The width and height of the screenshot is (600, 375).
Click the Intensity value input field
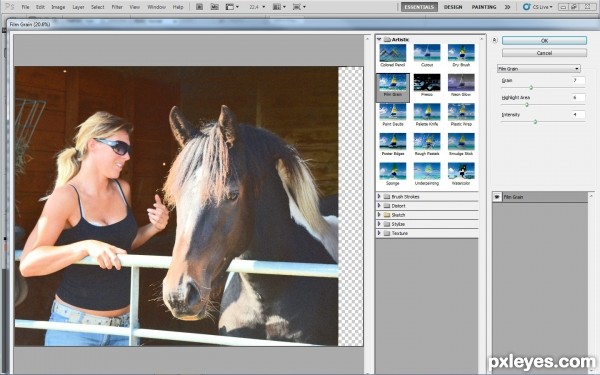(x=579, y=114)
